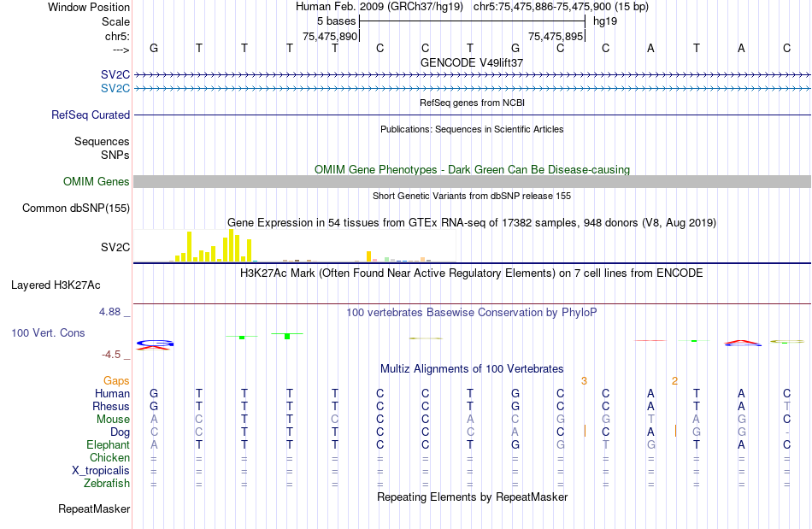Viewport: 812px width, 529px height.
Task: Select the X_tropicalis alignment row label
Action: point(101,471)
